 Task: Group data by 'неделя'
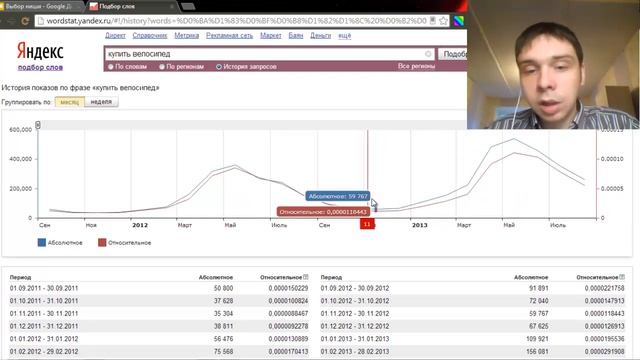click(101, 102)
